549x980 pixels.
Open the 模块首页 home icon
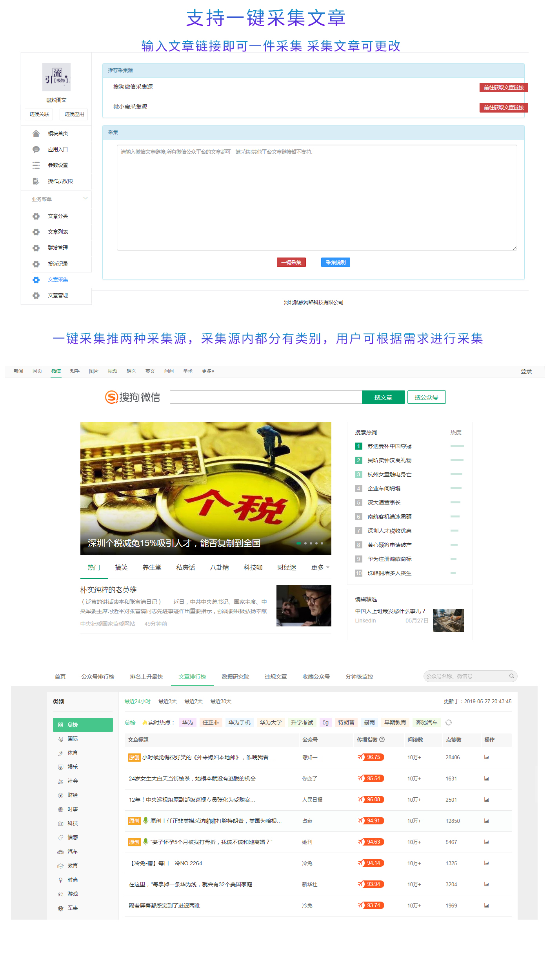tap(36, 134)
